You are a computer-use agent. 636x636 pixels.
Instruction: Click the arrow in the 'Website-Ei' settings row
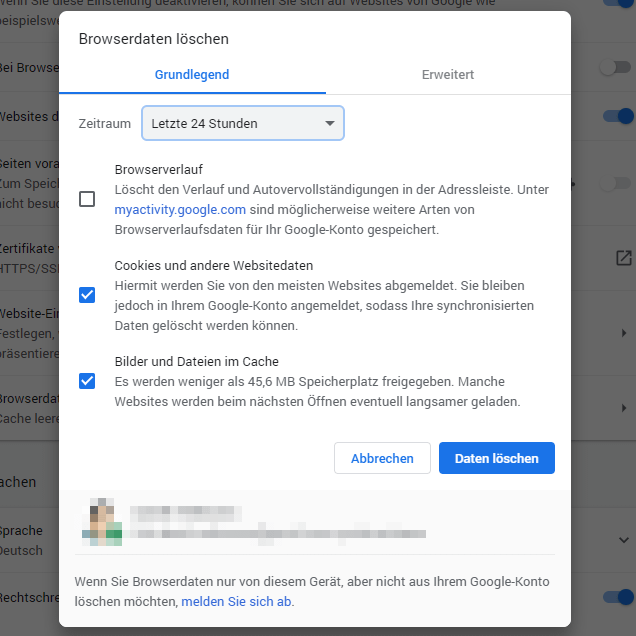click(624, 333)
